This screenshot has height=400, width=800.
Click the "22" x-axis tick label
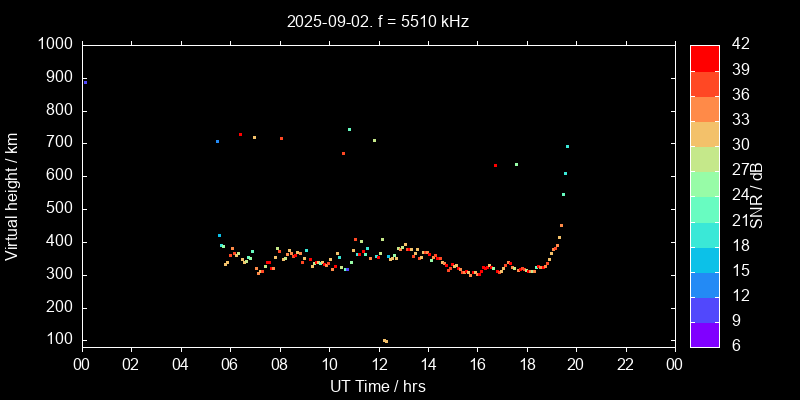625,364
